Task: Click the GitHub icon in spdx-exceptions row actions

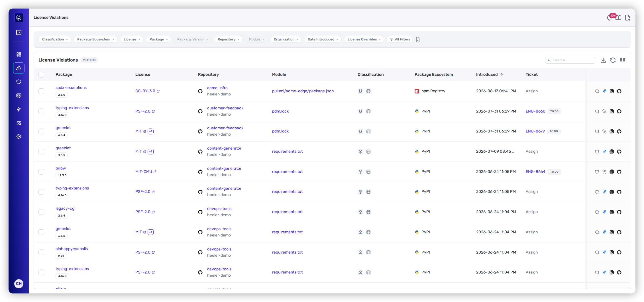Action: (619, 91)
